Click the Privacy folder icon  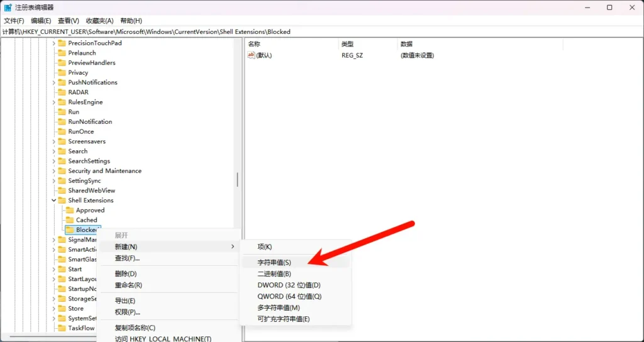pyautogui.click(x=62, y=73)
